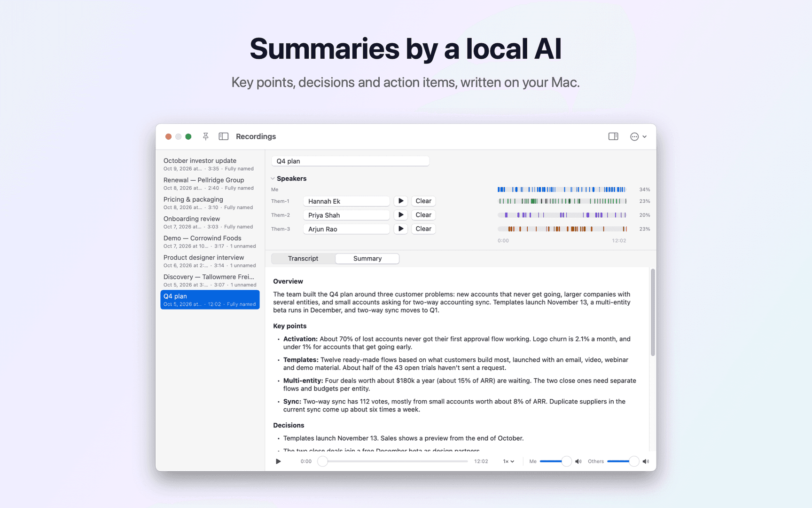The height and width of the screenshot is (508, 812).
Task: Open the more options ellipsis menu
Action: pos(638,136)
